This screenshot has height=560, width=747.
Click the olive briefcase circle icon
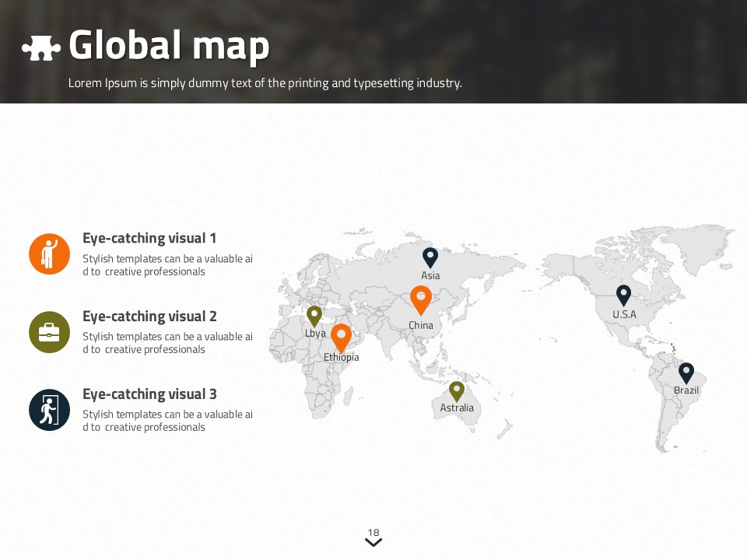[x=50, y=332]
